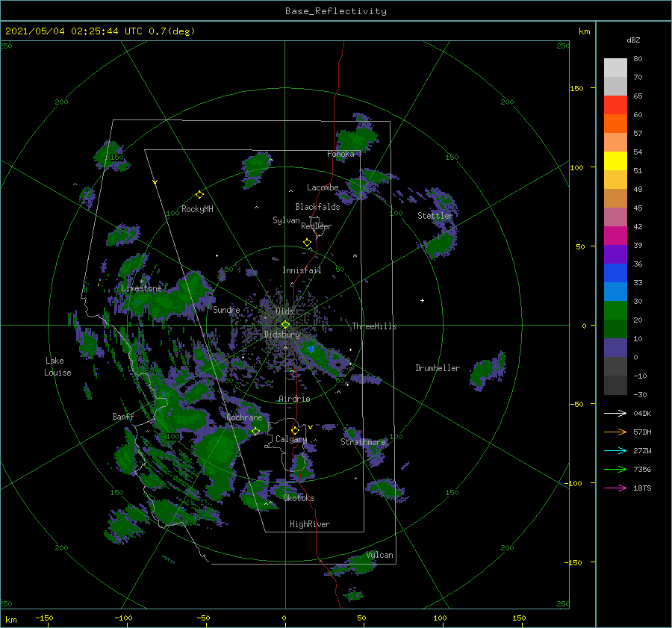672x628 pixels.
Task: Click the Blackfalds city label
Action: (317, 207)
